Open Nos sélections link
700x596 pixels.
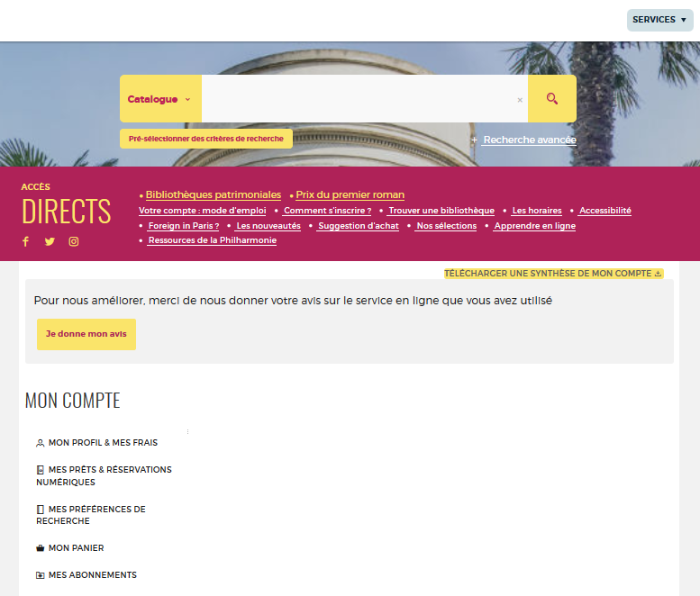click(447, 226)
